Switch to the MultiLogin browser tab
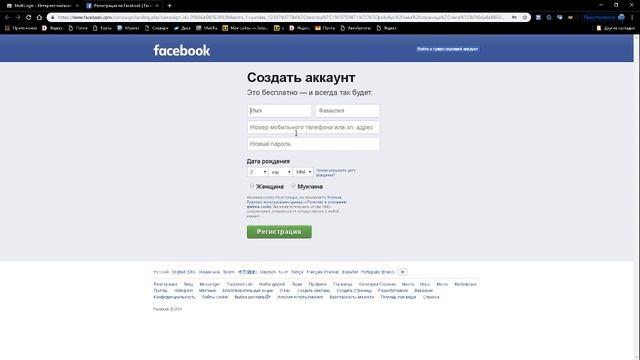The height and width of the screenshot is (360, 640). (x=42, y=6)
